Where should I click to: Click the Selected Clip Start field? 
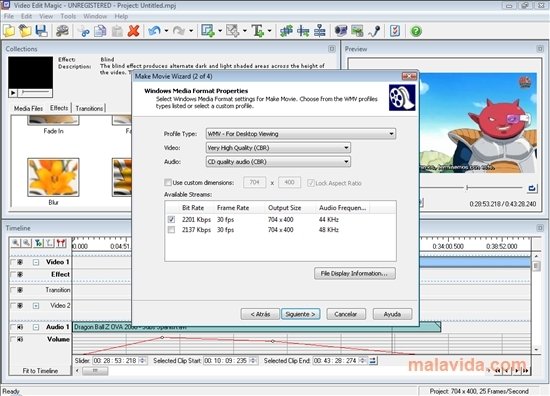click(x=230, y=360)
